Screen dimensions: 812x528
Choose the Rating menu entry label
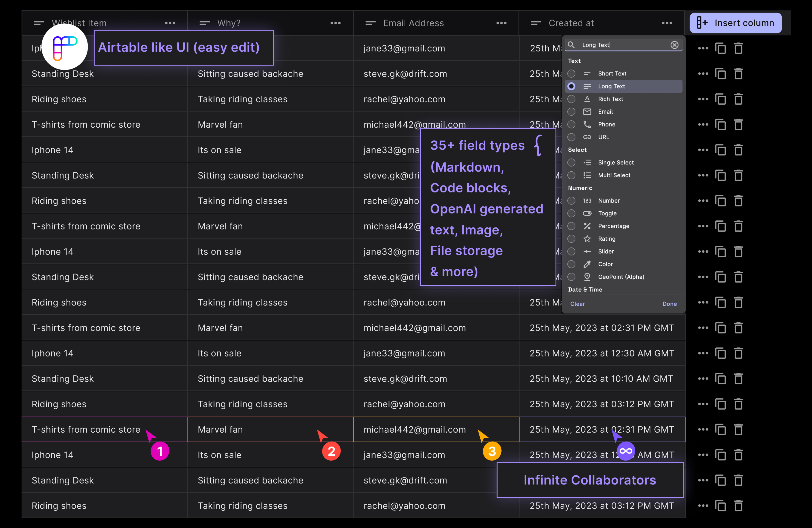click(x=607, y=239)
